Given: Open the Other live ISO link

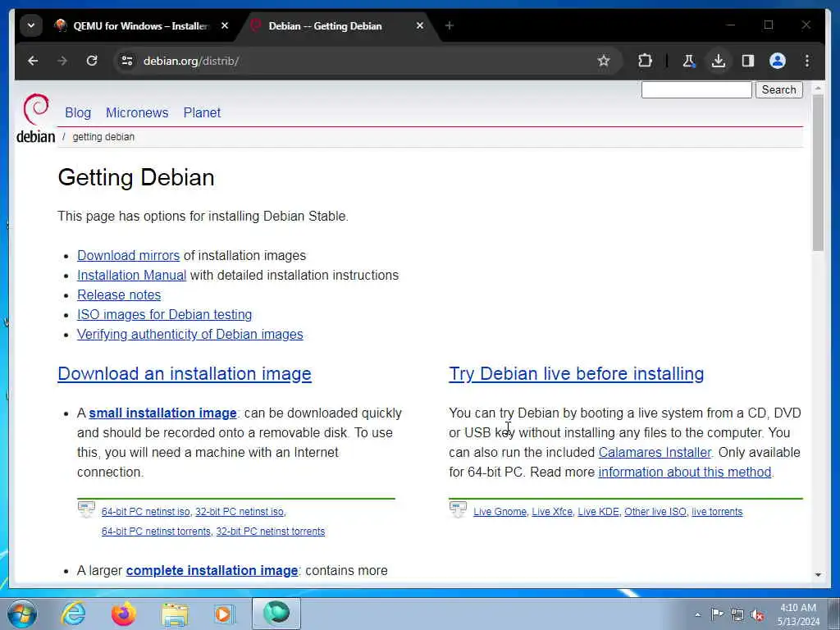Looking at the screenshot, I should click(x=655, y=512).
